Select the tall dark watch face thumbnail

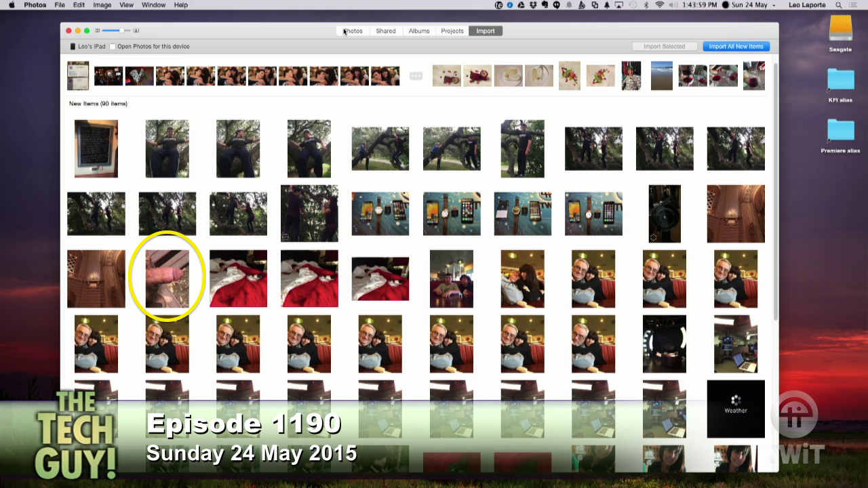tap(665, 213)
